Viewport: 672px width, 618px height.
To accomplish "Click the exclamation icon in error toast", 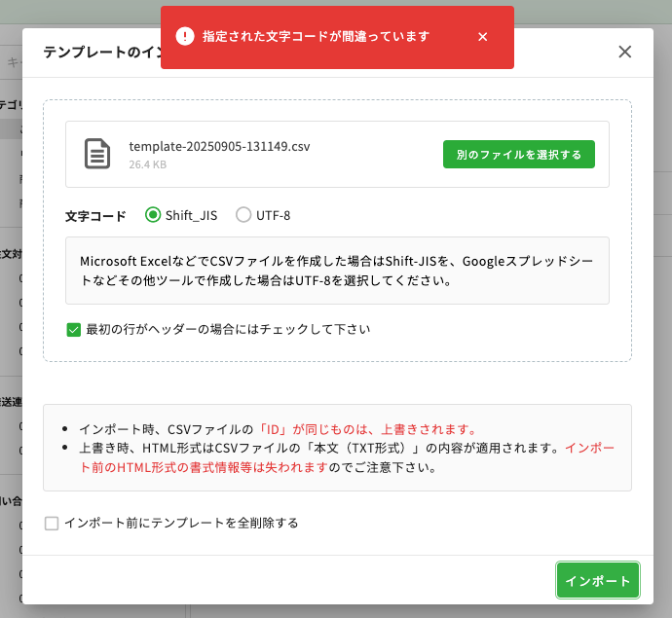I will (184, 36).
